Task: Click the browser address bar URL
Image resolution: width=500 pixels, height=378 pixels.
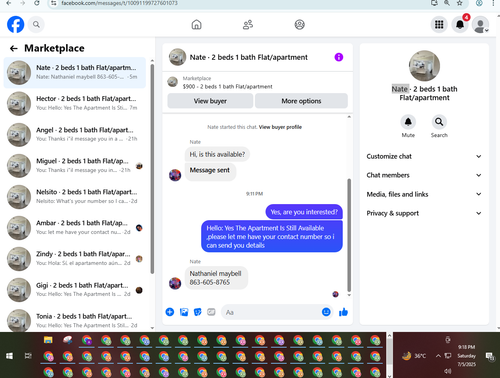Action: [119, 3]
